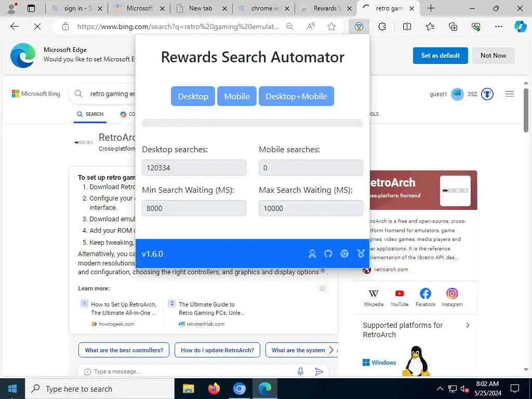Open the tab actions menu icon
The image size is (532, 399).
coord(31,8)
